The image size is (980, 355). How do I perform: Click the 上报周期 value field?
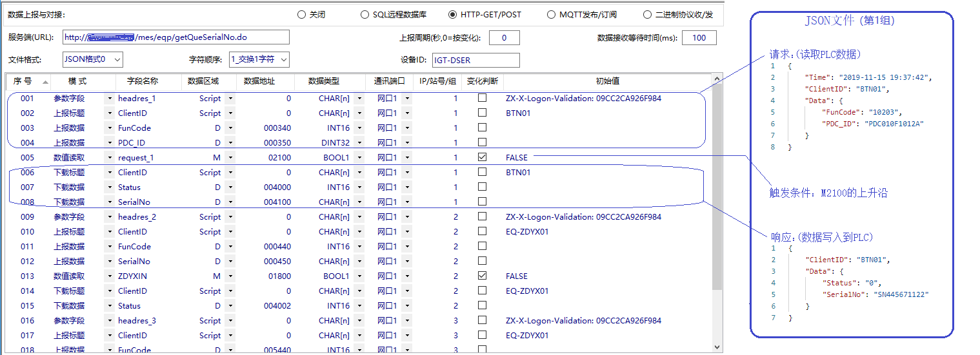coord(505,37)
